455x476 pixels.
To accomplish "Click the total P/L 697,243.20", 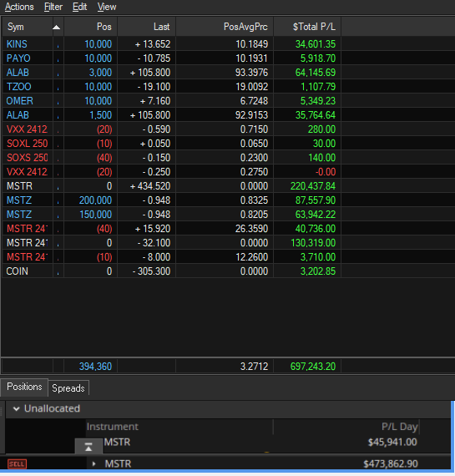I will pyautogui.click(x=313, y=367).
